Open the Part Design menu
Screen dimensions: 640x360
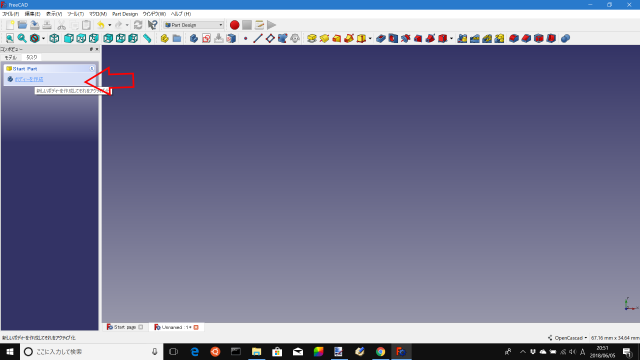point(125,14)
